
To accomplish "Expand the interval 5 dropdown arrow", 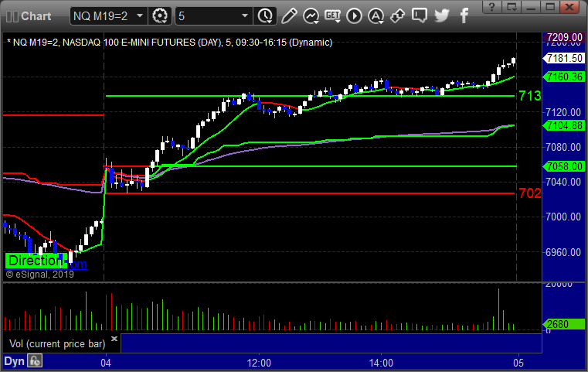I will point(244,15).
